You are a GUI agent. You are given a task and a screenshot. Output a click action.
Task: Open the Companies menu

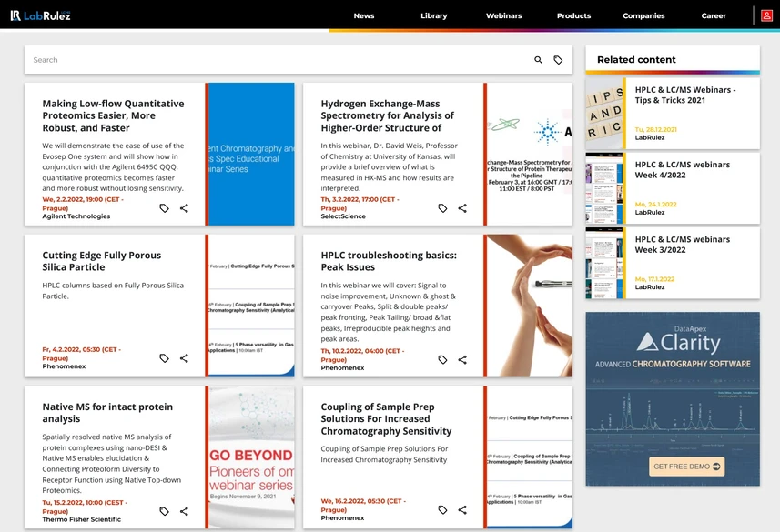point(643,15)
